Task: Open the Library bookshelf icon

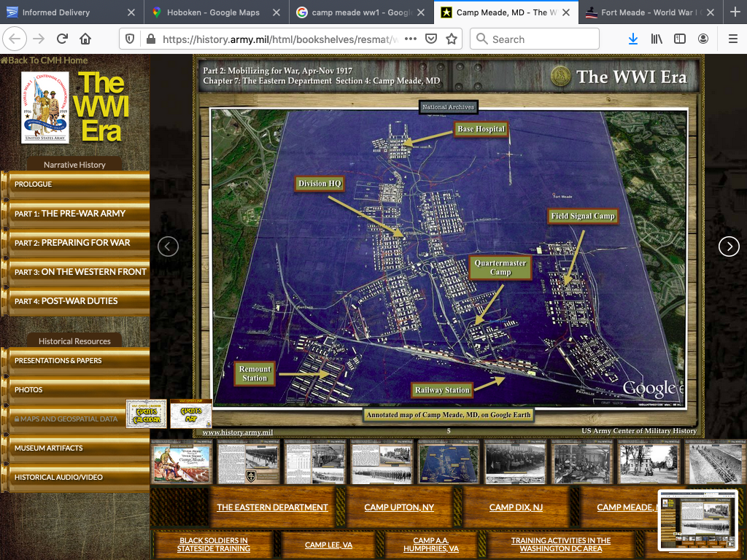Action: 657,39
